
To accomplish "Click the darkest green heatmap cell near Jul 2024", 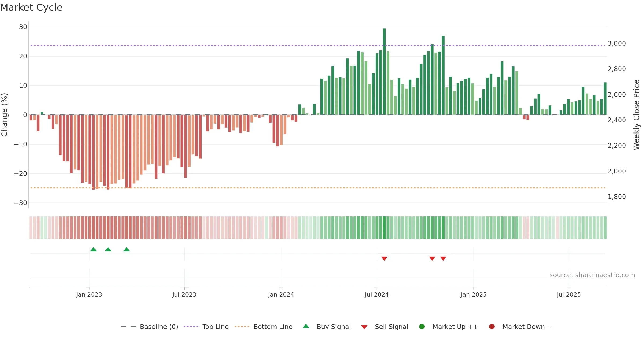I will pyautogui.click(x=384, y=228).
